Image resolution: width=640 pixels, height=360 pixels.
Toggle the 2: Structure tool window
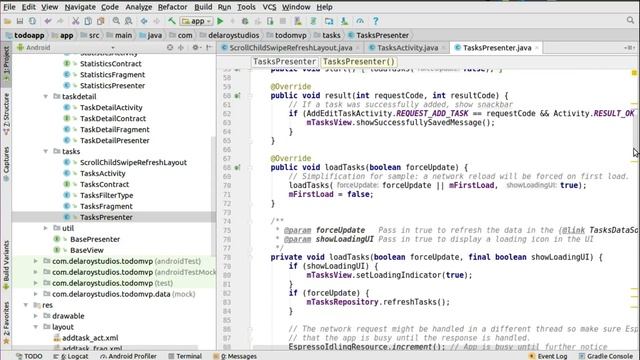pyautogui.click(x=6, y=114)
